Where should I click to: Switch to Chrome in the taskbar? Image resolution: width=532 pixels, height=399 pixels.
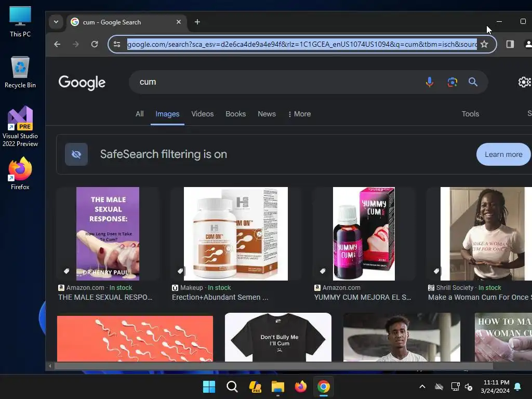point(323,387)
